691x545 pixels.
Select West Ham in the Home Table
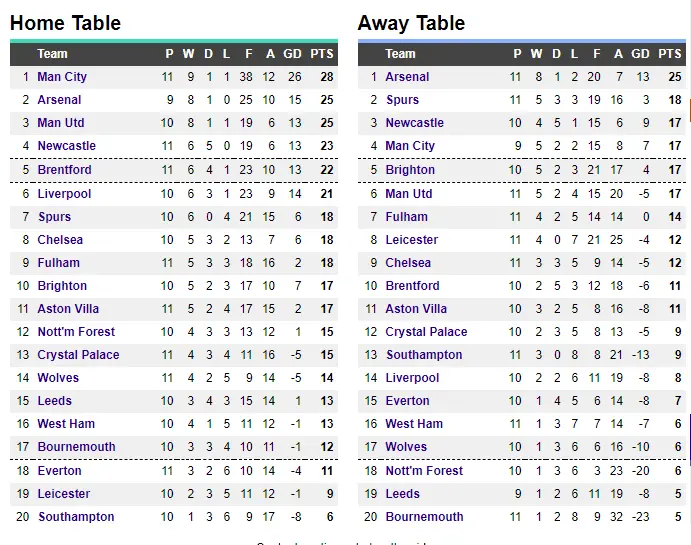[66, 424]
